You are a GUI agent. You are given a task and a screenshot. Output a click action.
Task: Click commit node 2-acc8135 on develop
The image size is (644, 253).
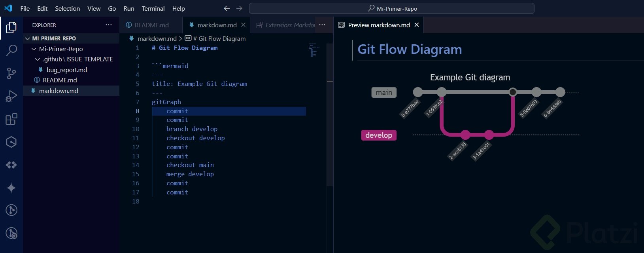coord(465,135)
